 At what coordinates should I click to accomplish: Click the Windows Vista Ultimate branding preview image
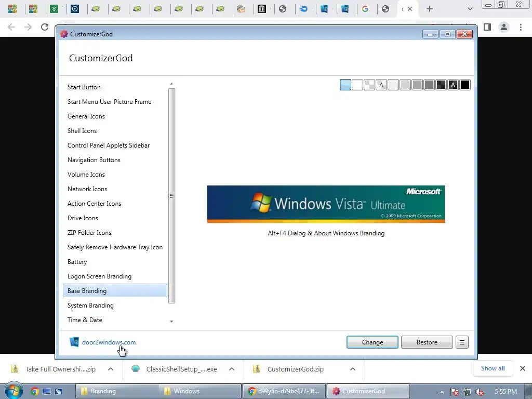coord(326,204)
